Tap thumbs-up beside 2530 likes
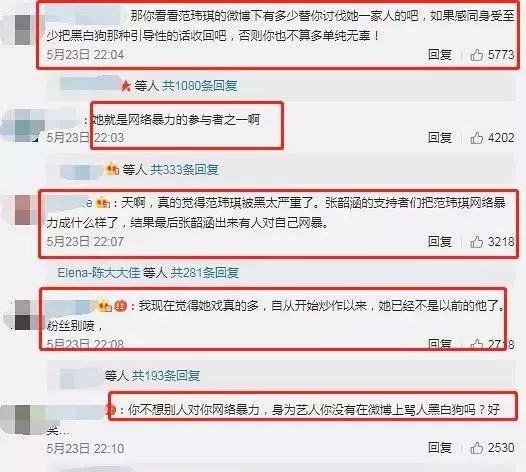526x472 pixels. click(476, 448)
